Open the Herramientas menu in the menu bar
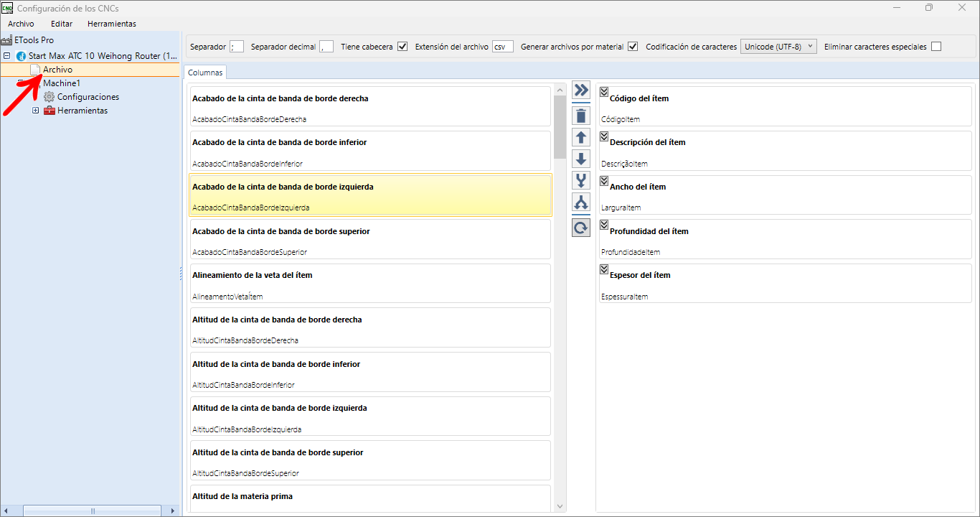This screenshot has height=517, width=980. [x=112, y=24]
